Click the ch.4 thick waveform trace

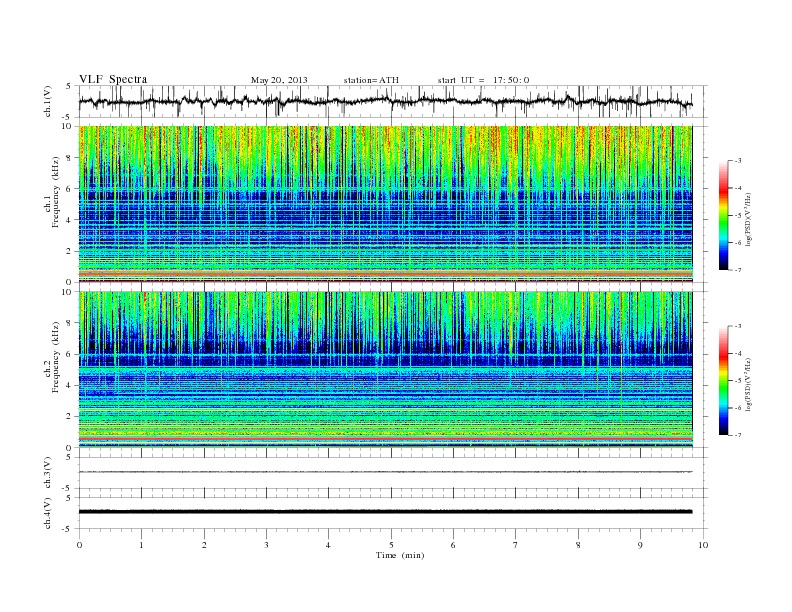point(385,512)
